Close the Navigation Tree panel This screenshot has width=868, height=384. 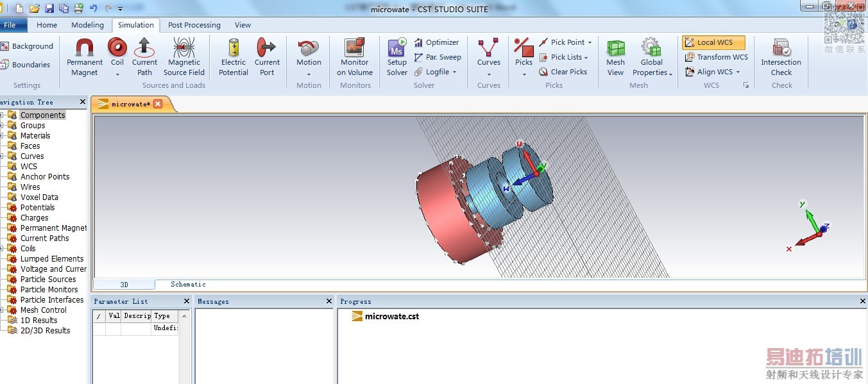82,102
